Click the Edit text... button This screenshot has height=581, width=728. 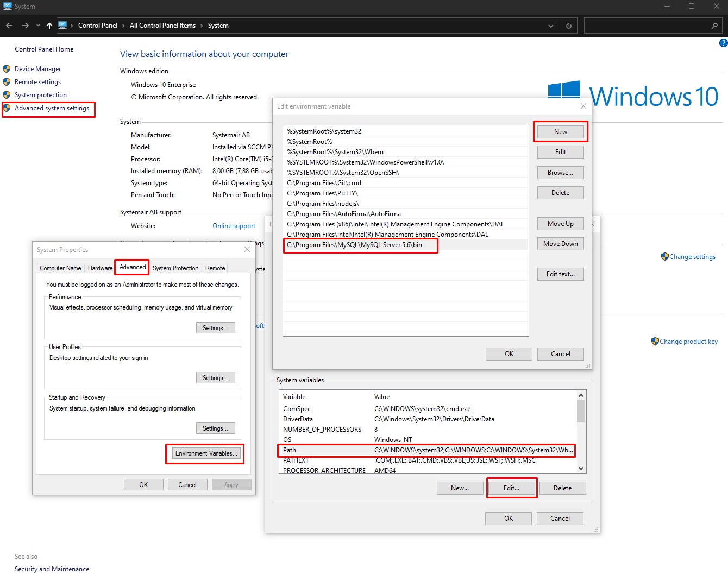tap(561, 274)
